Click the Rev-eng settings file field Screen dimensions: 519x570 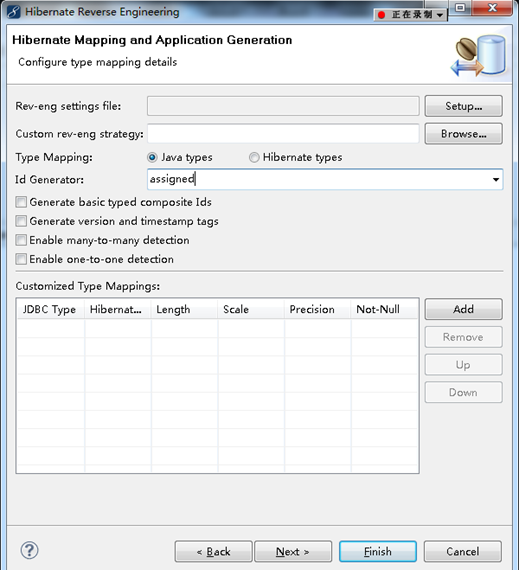[283, 106]
